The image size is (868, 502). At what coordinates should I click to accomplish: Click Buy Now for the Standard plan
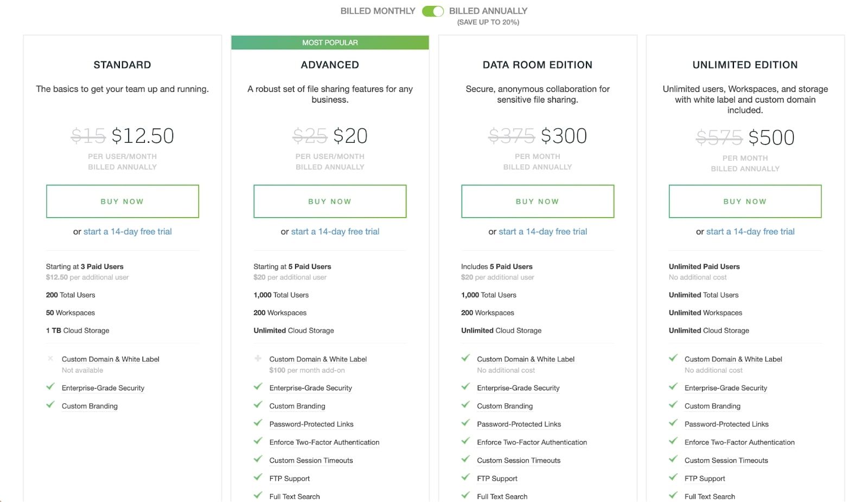tap(122, 201)
